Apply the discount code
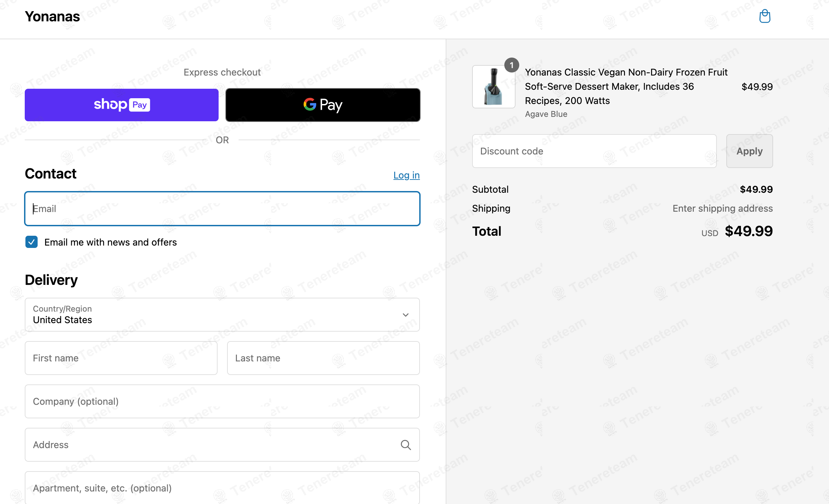This screenshot has width=829, height=504. (749, 151)
